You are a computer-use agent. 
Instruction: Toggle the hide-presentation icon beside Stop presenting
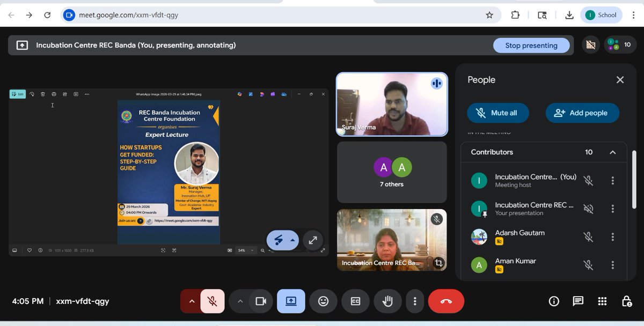[x=591, y=45]
